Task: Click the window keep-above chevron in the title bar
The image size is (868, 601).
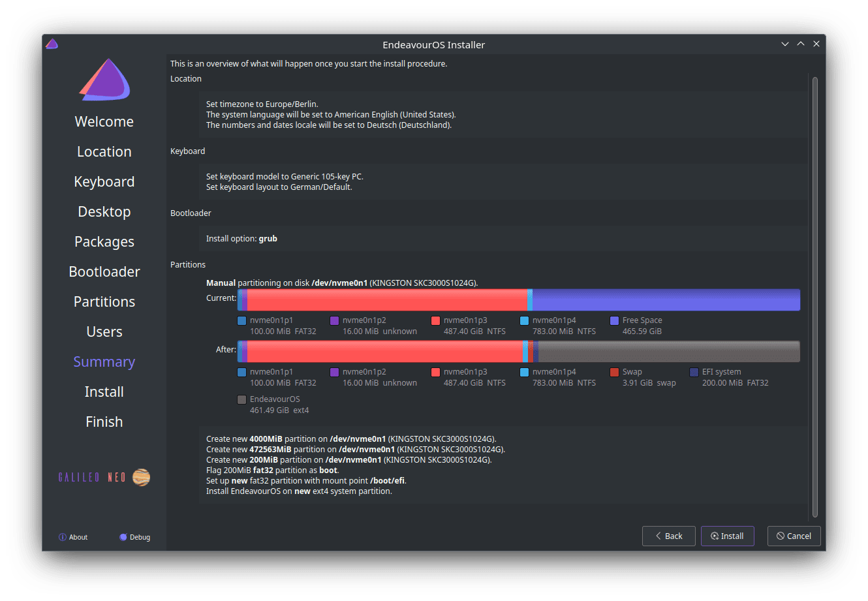Action: click(x=801, y=44)
